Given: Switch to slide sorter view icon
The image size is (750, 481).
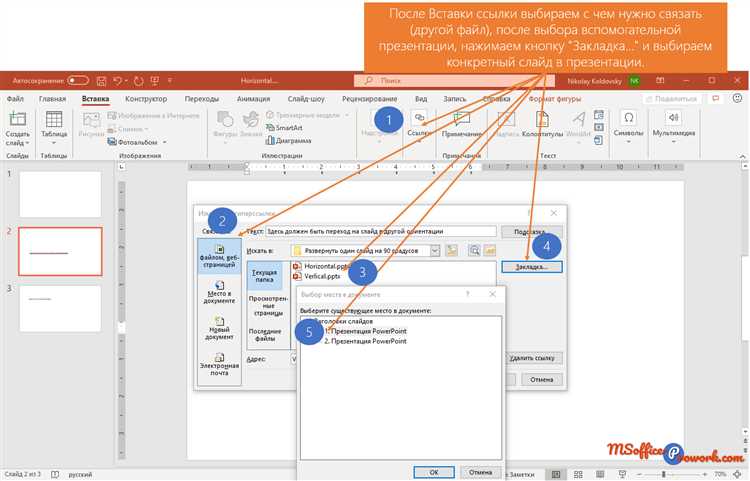Looking at the screenshot, I should click(x=578, y=474).
